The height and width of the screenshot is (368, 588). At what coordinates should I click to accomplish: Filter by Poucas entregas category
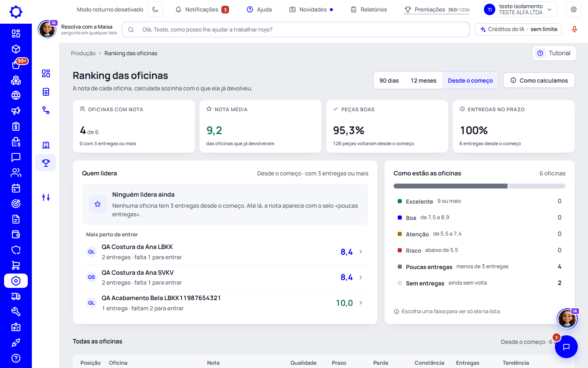[x=479, y=267]
